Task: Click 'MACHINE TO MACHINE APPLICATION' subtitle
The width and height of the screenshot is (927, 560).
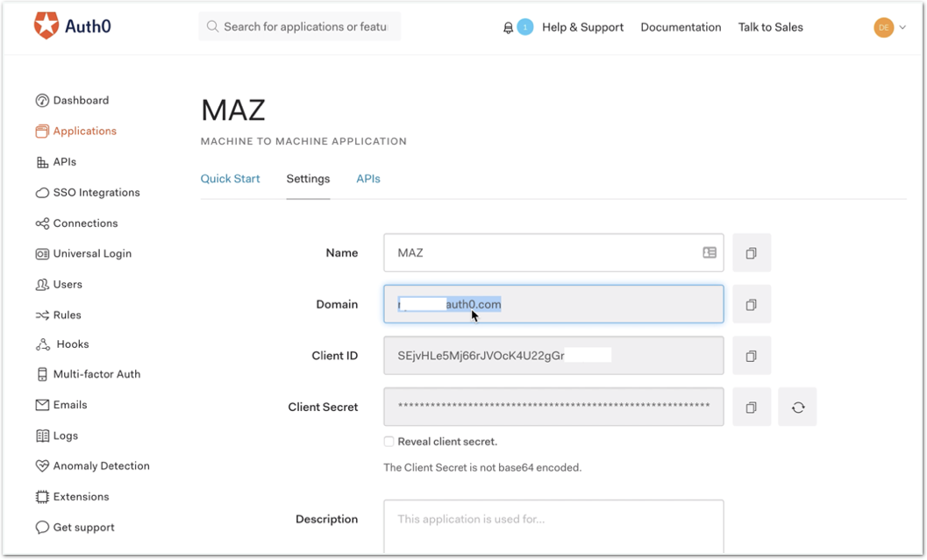Action: pyautogui.click(x=303, y=141)
